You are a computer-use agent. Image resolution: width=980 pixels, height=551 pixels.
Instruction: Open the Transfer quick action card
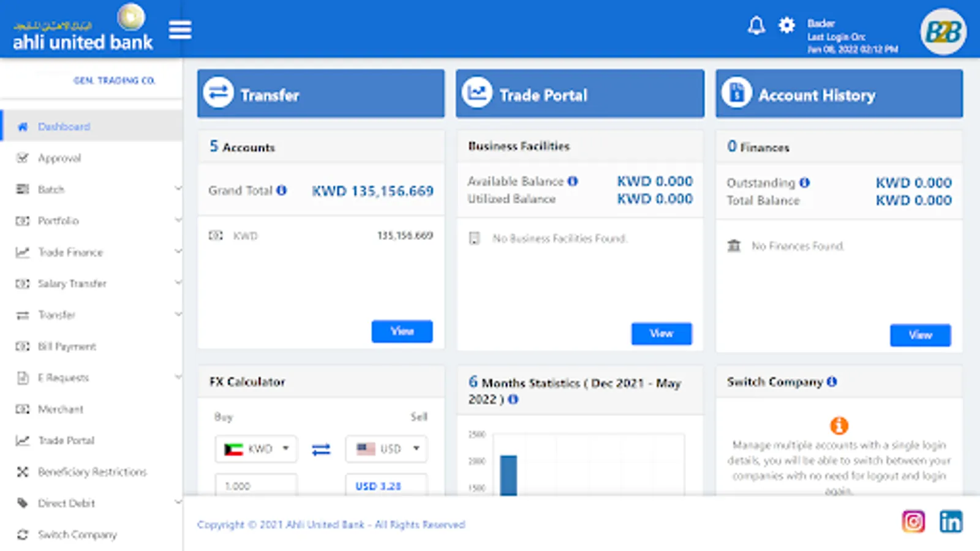click(x=321, y=93)
